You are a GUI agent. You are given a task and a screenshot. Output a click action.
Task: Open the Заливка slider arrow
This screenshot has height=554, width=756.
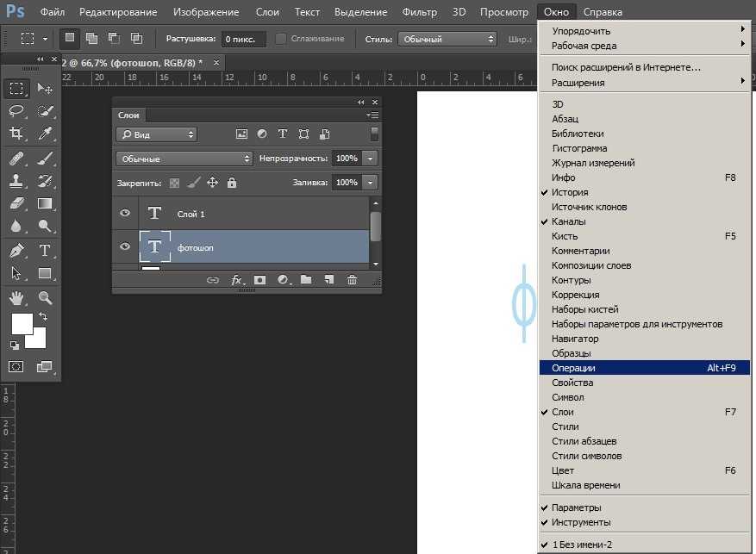371,183
